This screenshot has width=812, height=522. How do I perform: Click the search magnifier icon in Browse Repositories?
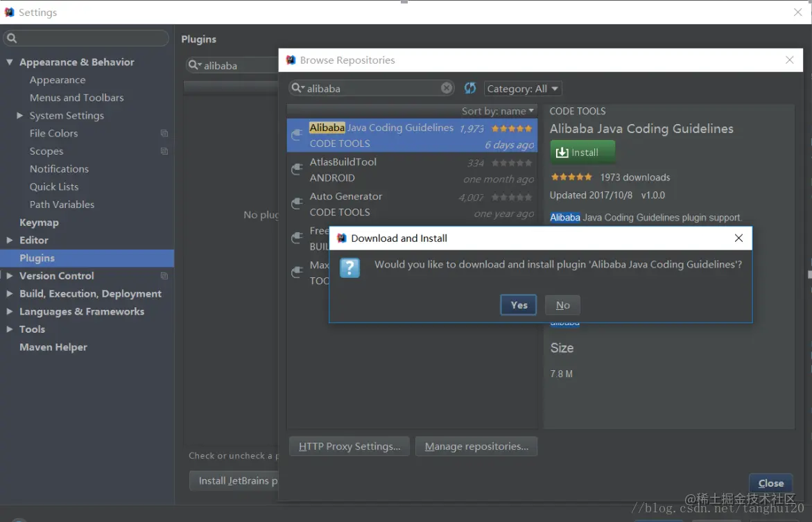click(297, 88)
